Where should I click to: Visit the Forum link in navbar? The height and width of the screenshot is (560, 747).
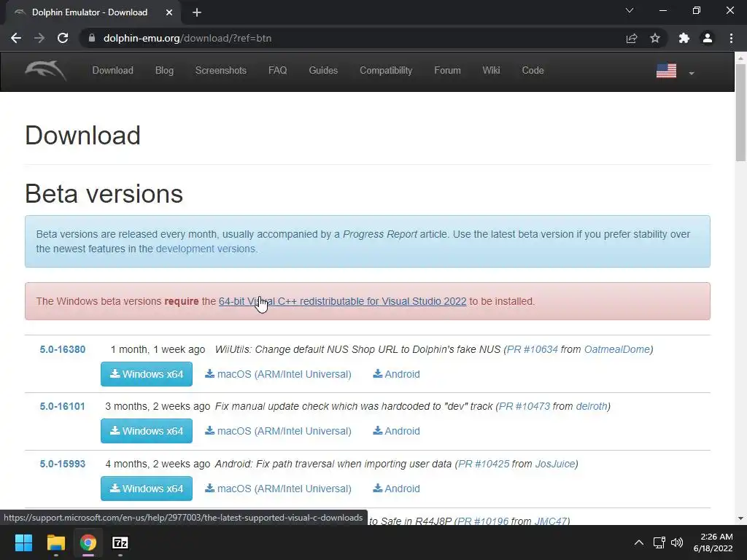click(x=447, y=71)
